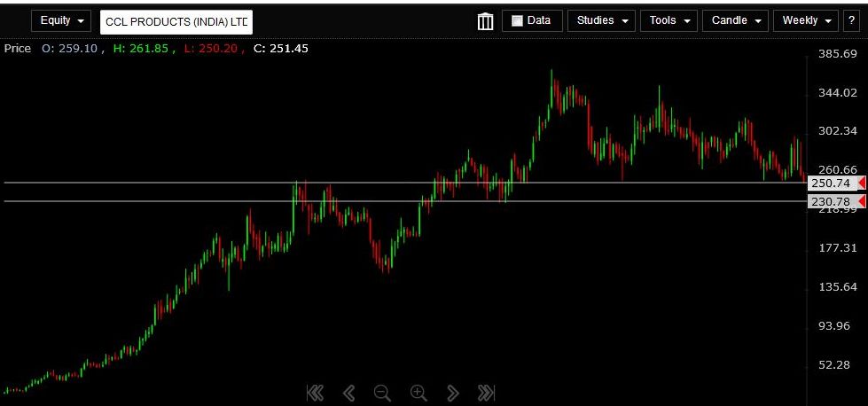Viewport: 868px width, 406px height.
Task: Open the Equity dropdown
Action: (61, 20)
